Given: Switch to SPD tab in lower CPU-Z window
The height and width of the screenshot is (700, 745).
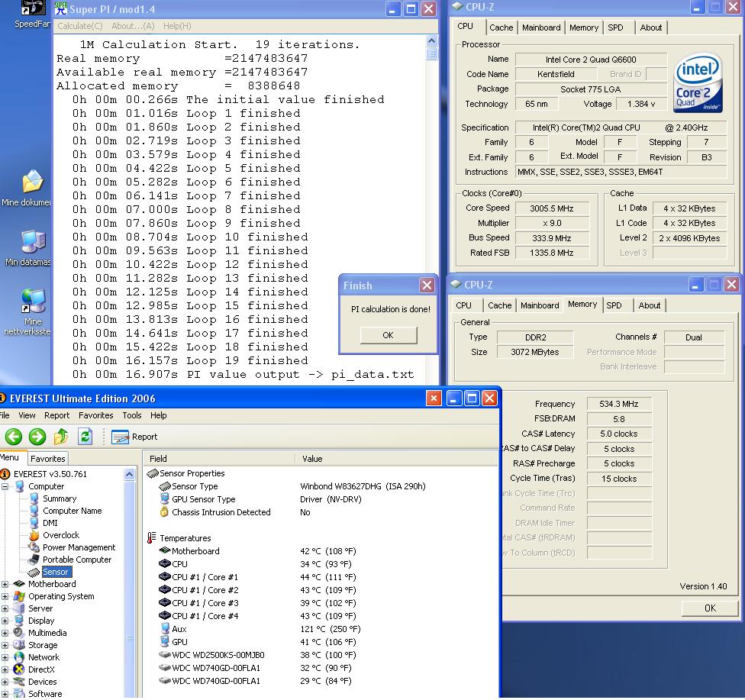Looking at the screenshot, I should (x=614, y=305).
